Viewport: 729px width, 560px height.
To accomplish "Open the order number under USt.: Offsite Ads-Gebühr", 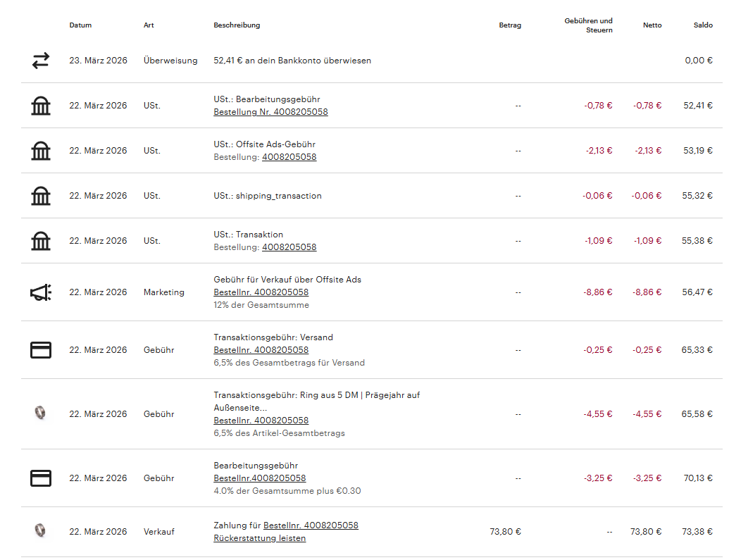I will tap(289, 157).
